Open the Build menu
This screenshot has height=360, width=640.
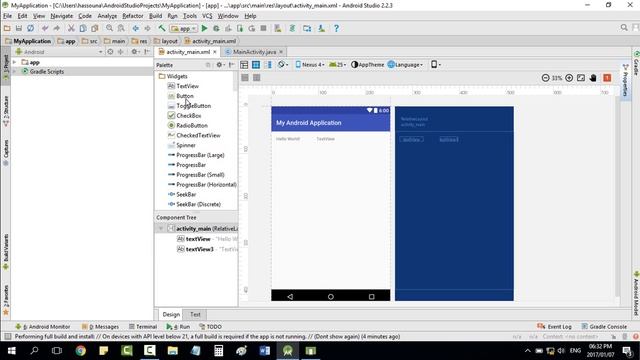[x=155, y=16]
